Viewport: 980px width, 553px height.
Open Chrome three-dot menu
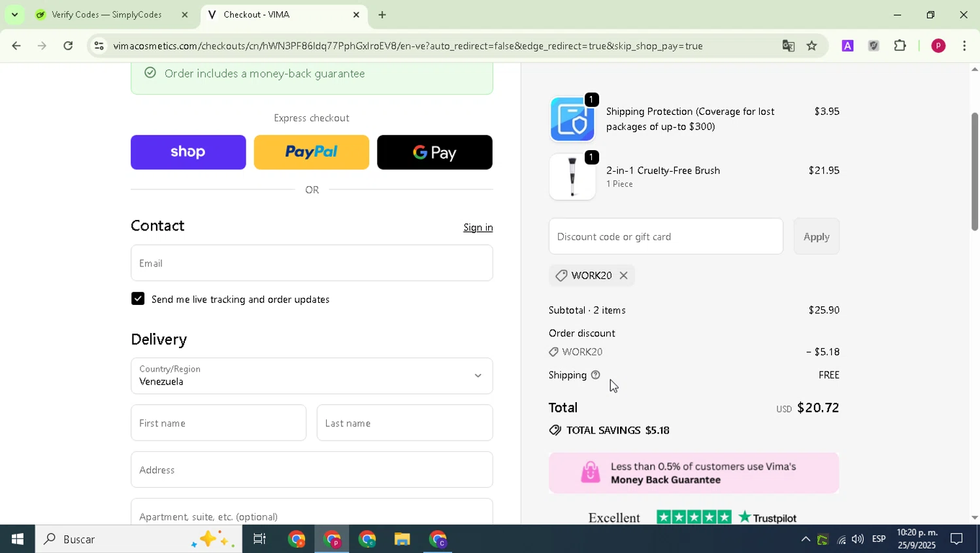pyautogui.click(x=964, y=46)
